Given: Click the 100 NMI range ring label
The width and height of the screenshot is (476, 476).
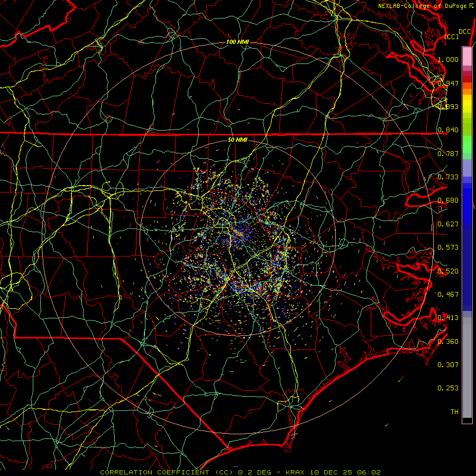Looking at the screenshot, I should pos(237,42).
